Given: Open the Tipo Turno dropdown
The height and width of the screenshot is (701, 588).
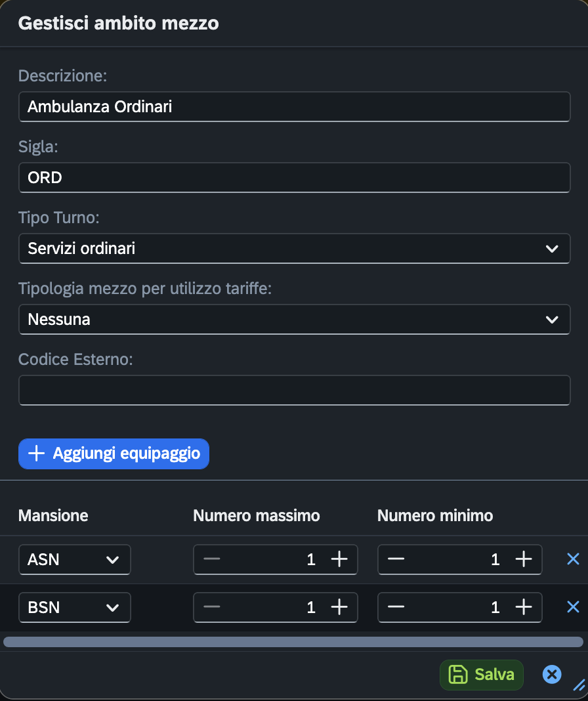Looking at the screenshot, I should (x=294, y=249).
